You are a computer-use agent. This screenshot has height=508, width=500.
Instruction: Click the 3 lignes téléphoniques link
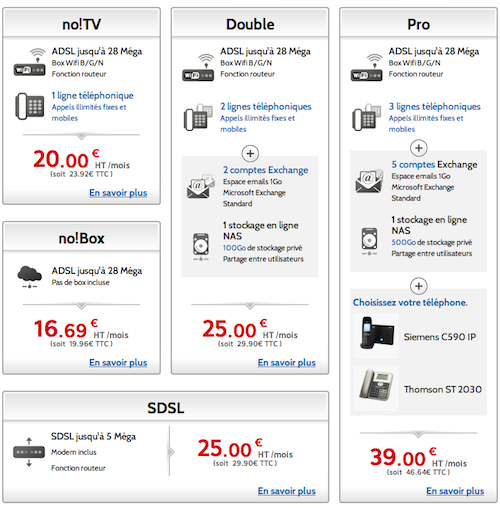tap(435, 107)
